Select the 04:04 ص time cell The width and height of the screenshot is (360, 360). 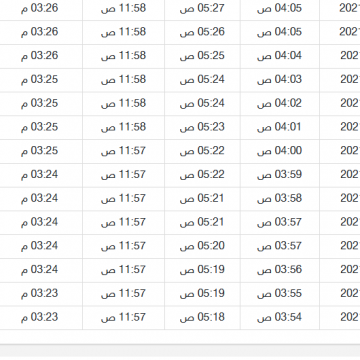pos(280,56)
